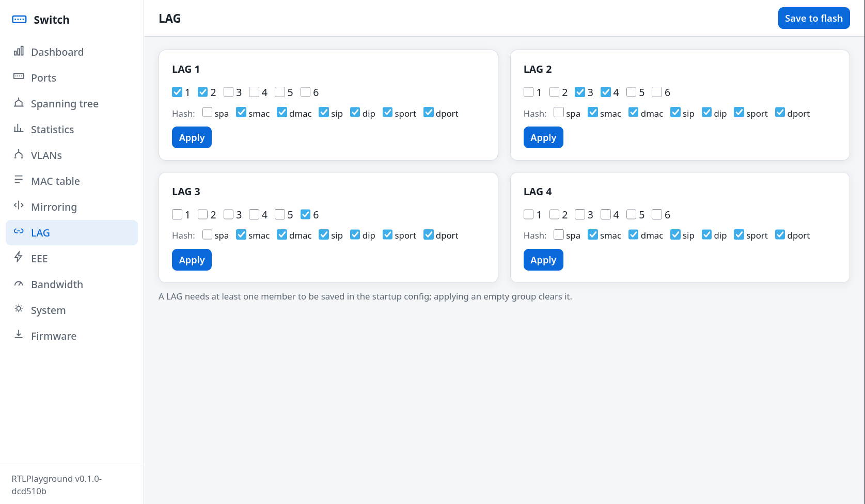Disable dport hash in LAG 4
The image size is (865, 504).
coord(780,235)
